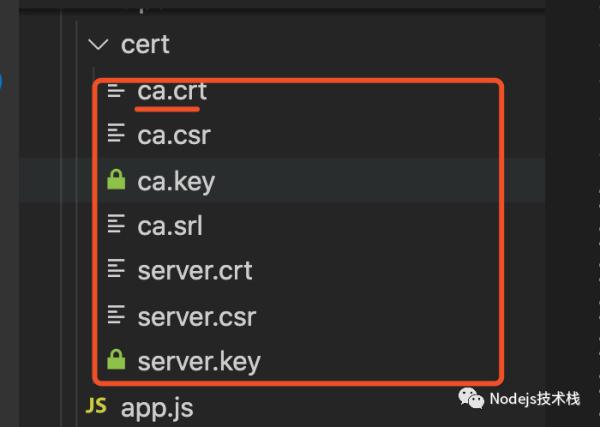Open the ca.srl file
The width and height of the screenshot is (600, 427).
170,225
